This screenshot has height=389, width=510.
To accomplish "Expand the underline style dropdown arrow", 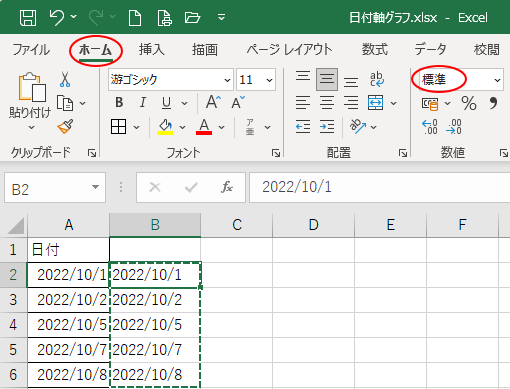I will (x=184, y=103).
